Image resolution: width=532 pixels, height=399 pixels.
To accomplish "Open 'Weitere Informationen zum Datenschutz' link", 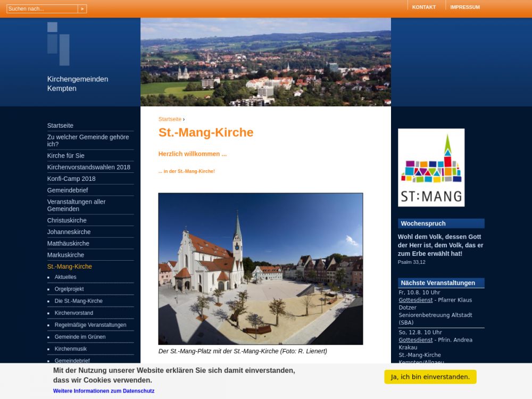I will point(104,391).
